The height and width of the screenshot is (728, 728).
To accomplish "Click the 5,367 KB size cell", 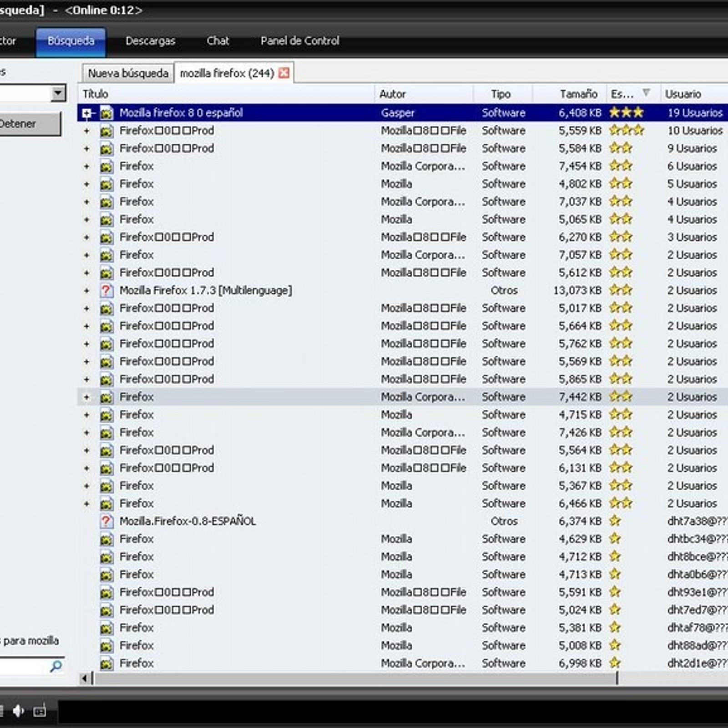I will click(580, 485).
